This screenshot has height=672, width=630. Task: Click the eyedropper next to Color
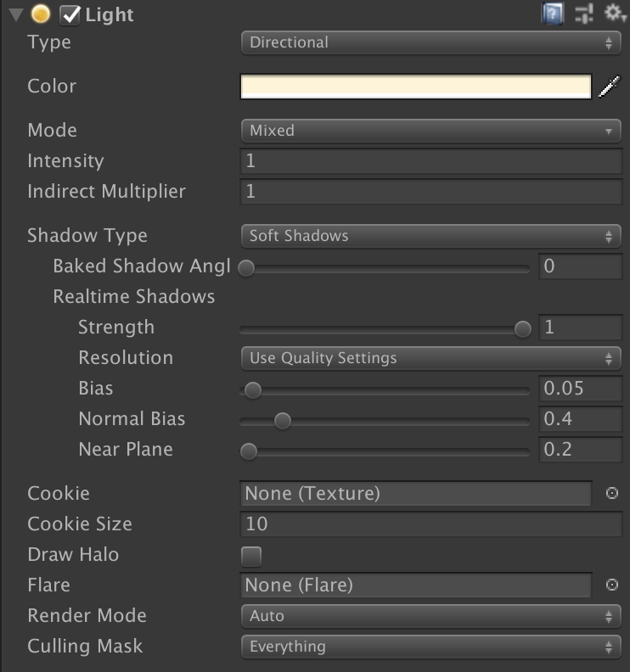(610, 87)
